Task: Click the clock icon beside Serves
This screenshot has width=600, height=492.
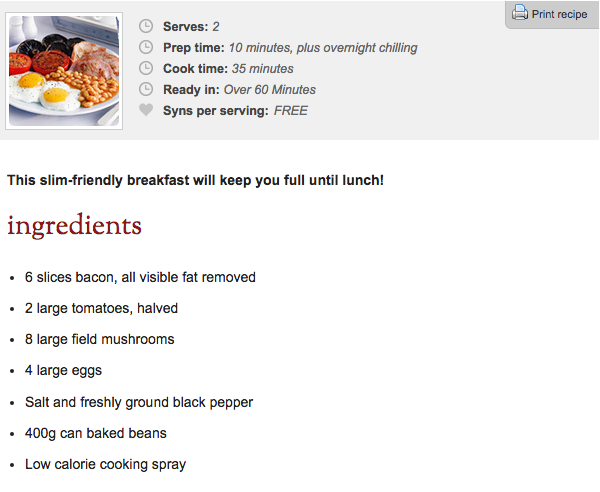Action: click(146, 26)
